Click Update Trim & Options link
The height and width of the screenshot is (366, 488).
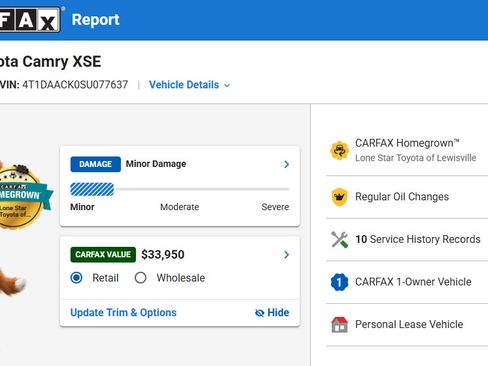(123, 313)
